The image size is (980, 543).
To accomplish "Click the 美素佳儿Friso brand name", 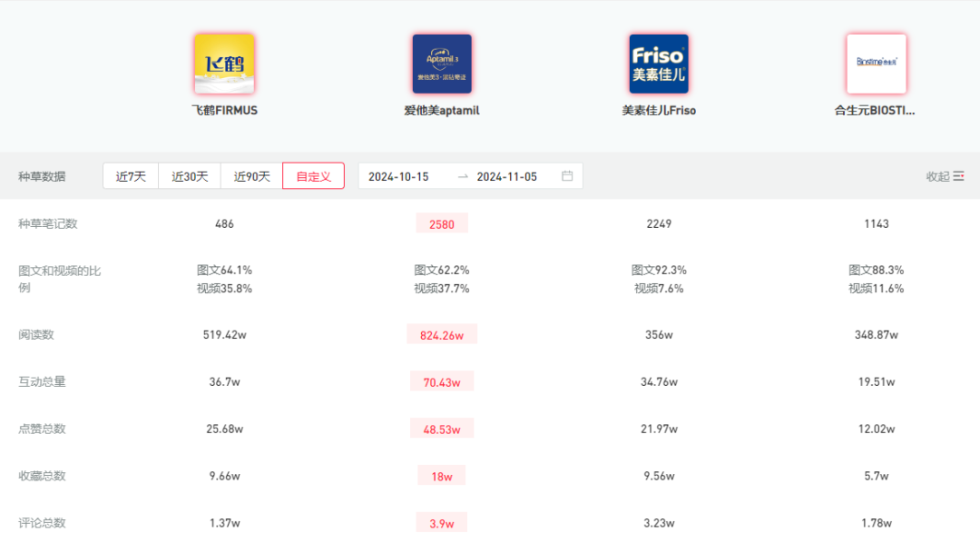I will tap(659, 110).
